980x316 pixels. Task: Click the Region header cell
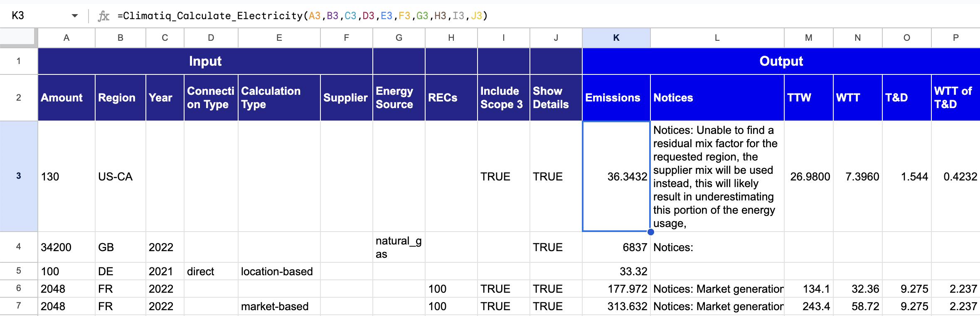point(121,98)
